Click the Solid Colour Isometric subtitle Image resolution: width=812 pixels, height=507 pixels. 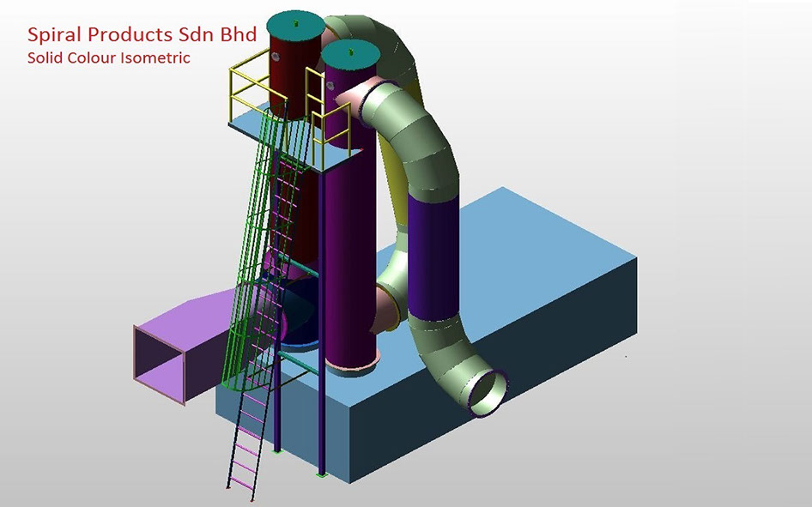(108, 58)
